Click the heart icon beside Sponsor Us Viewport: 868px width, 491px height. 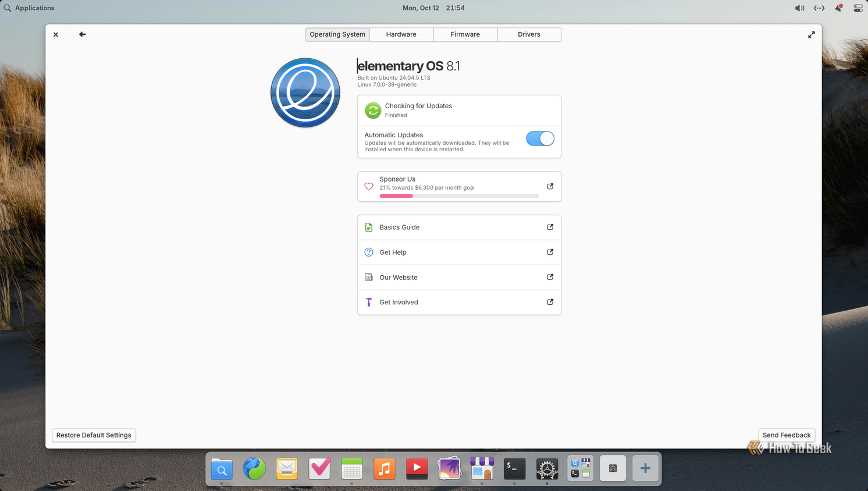[369, 187]
